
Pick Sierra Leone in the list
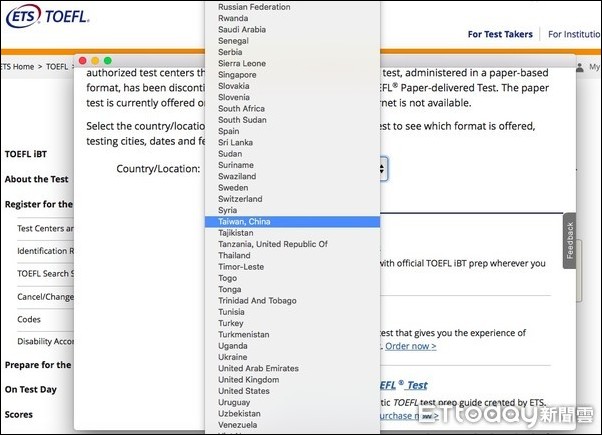[x=242, y=63]
